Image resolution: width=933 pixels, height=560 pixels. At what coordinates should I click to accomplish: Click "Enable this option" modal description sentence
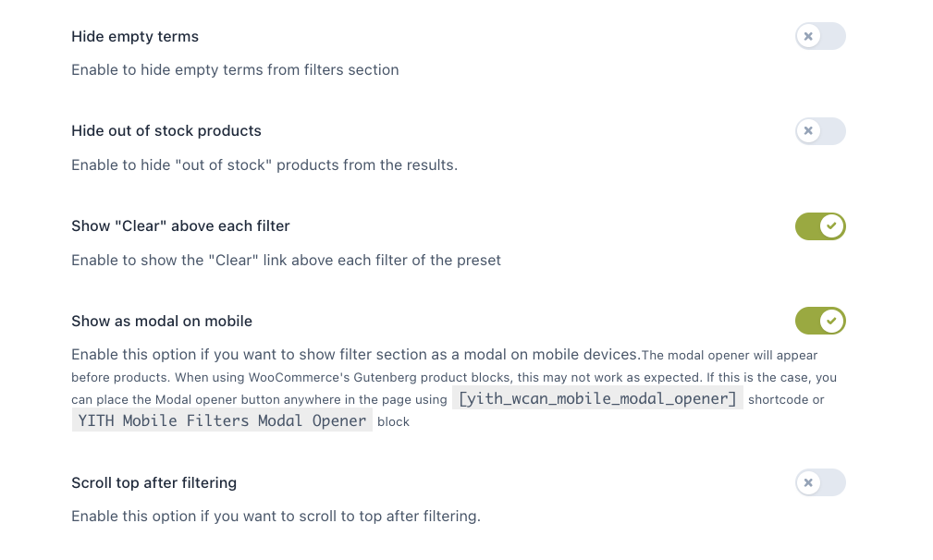(x=356, y=355)
